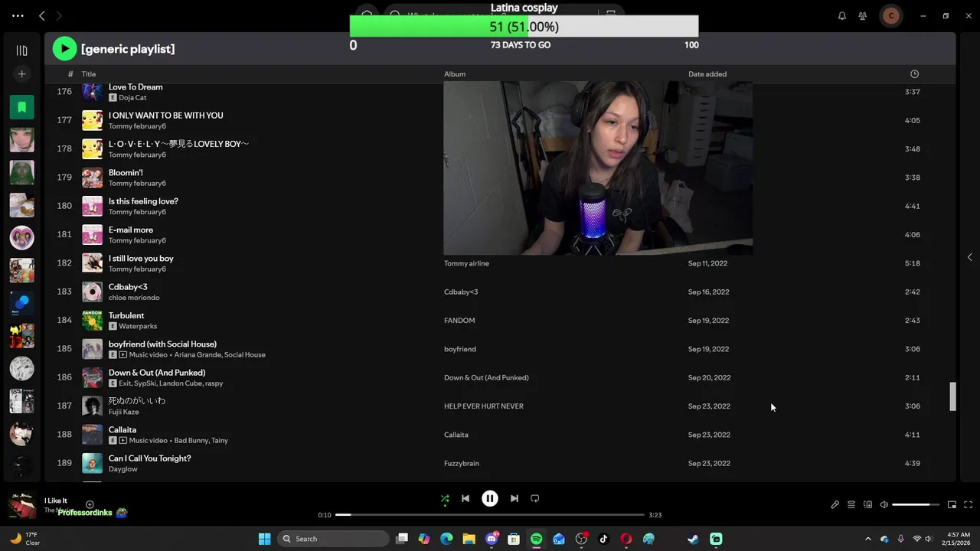
Task: Expand the right side panel chevron
Action: (969, 257)
